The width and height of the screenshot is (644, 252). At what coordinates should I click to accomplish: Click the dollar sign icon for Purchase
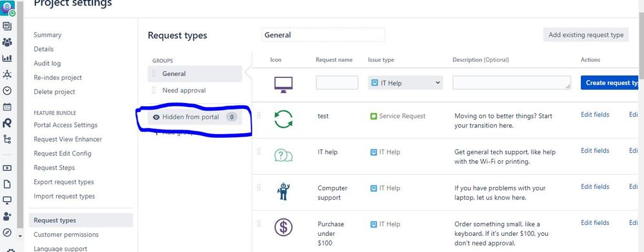[x=283, y=227]
